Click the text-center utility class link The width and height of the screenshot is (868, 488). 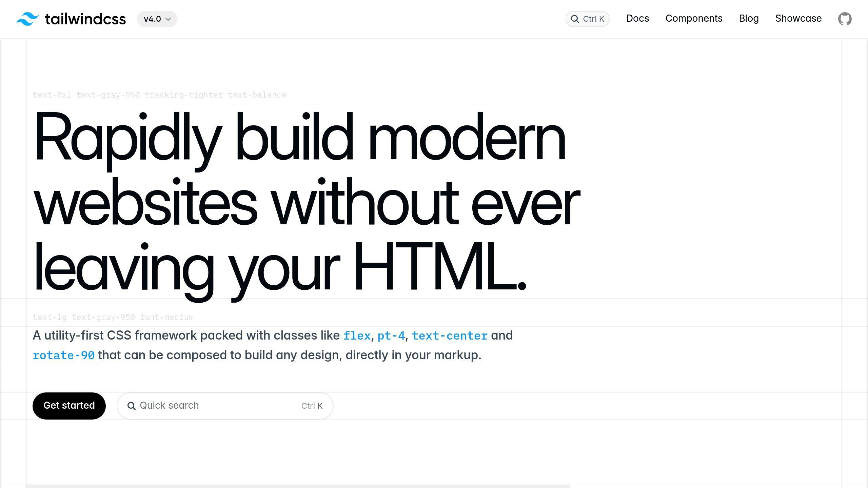tap(450, 335)
